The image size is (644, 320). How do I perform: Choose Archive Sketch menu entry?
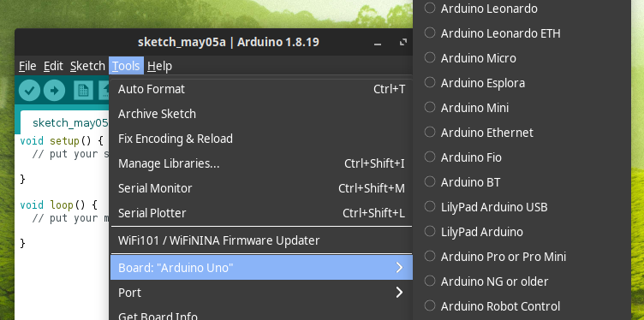[261, 114]
